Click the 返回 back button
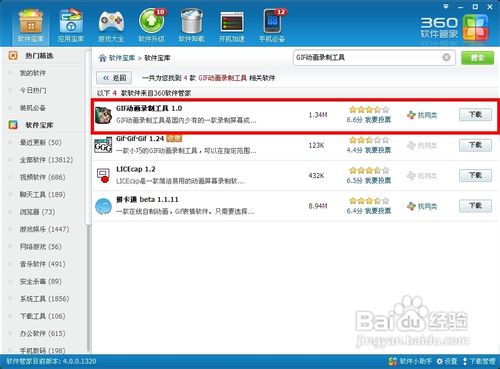500x369 pixels. tap(114, 78)
